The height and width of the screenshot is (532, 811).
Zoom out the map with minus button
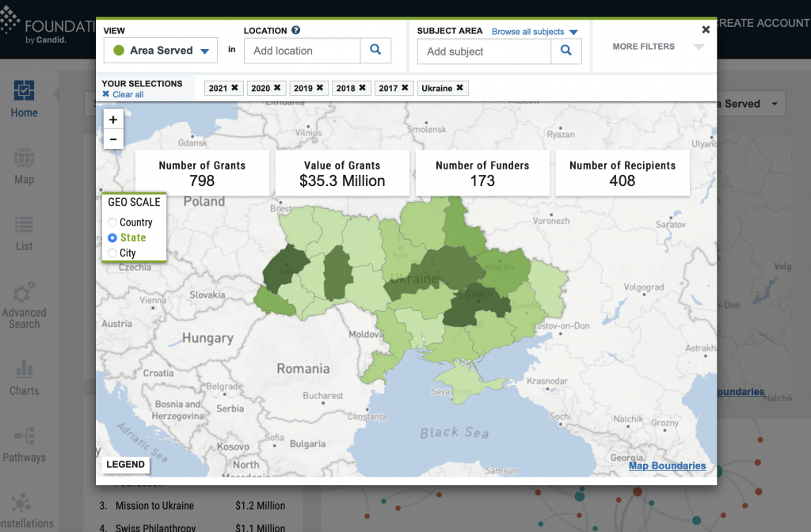(113, 139)
